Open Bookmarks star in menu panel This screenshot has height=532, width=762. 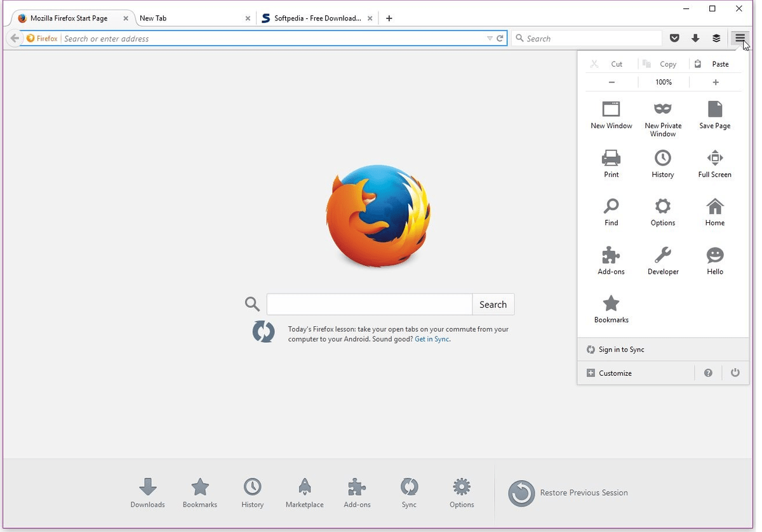coord(612,309)
